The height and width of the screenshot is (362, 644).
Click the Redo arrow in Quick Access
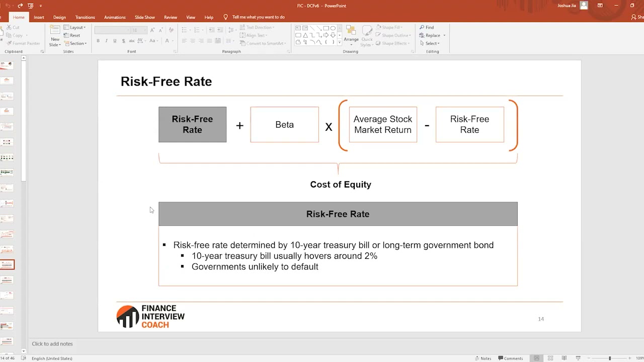pos(21,6)
